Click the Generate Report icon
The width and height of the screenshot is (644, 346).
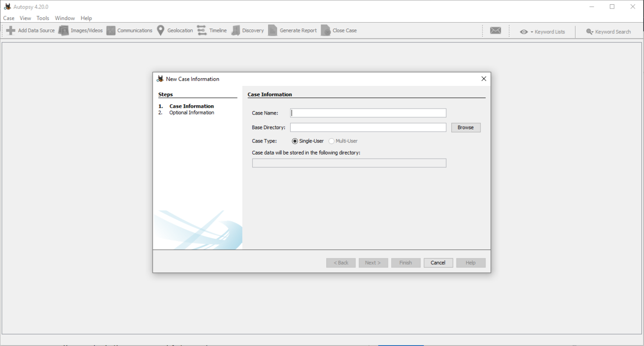click(x=273, y=30)
